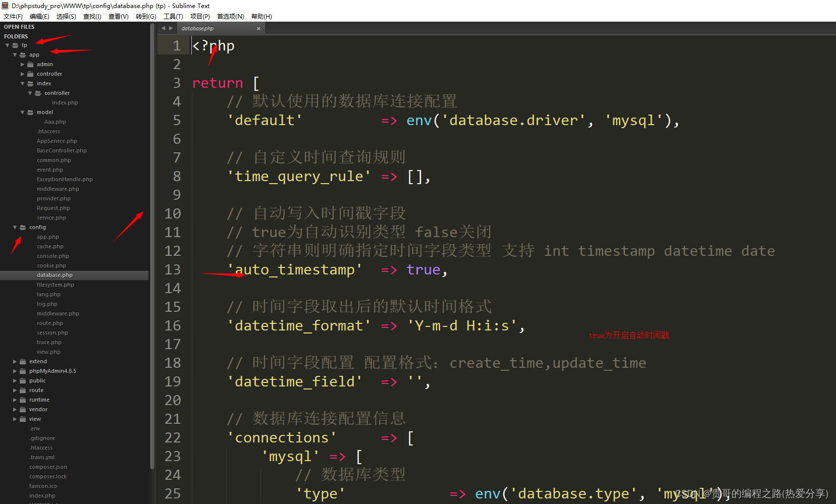The width and height of the screenshot is (836, 504).
Task: Click the config folder icon
Action: [x=23, y=228]
